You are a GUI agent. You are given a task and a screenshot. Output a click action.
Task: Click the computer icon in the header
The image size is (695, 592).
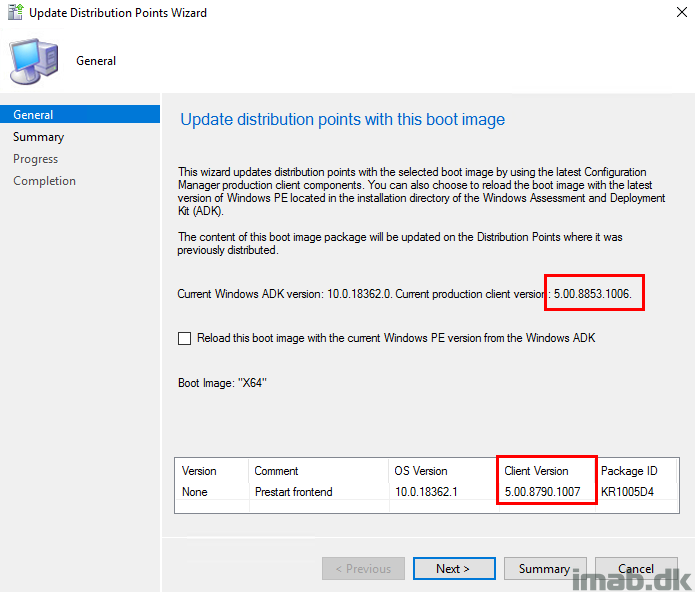click(x=35, y=61)
